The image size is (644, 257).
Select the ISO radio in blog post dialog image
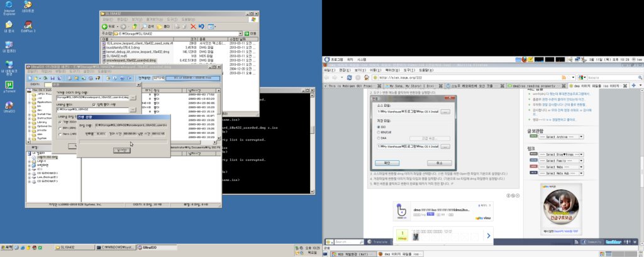click(x=379, y=127)
